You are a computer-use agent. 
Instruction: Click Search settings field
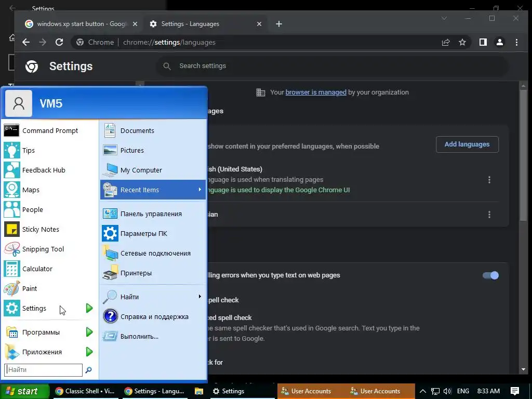[332, 66]
